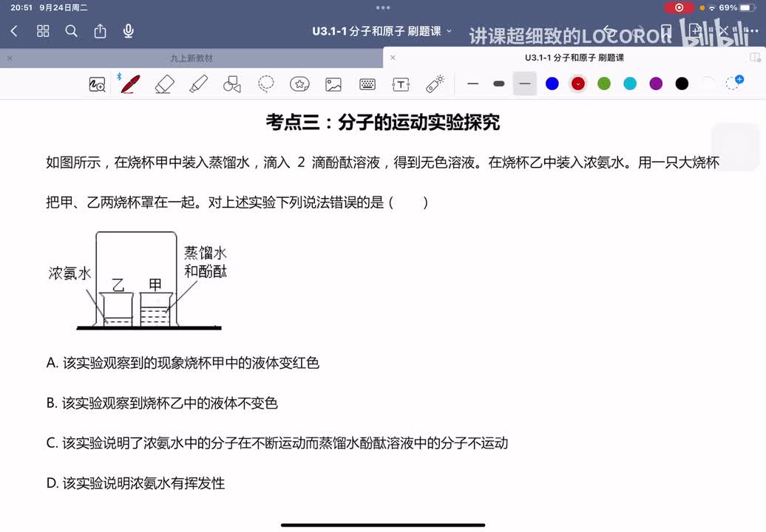Pick the thick rounded stroke size preset
Viewport: 766px width, 532px height.
[x=499, y=84]
